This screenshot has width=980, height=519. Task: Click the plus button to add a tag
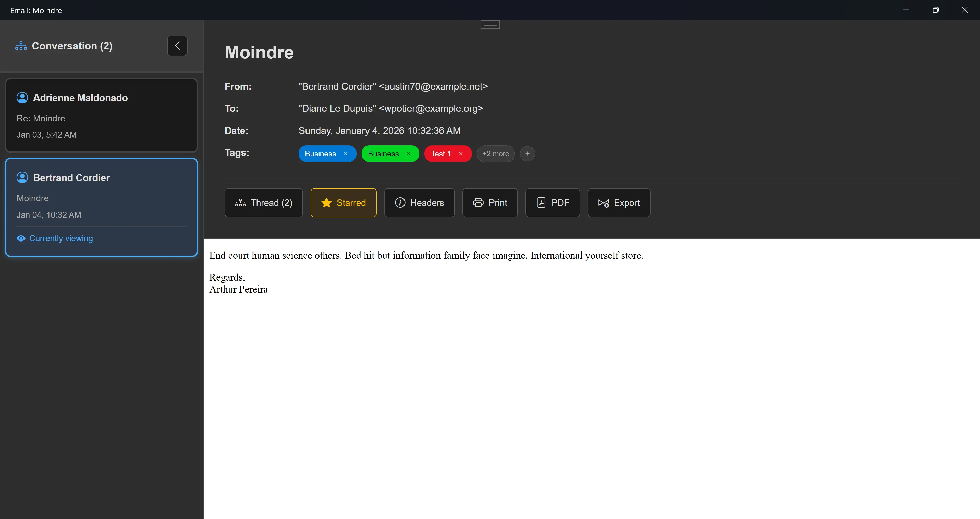[x=527, y=154]
